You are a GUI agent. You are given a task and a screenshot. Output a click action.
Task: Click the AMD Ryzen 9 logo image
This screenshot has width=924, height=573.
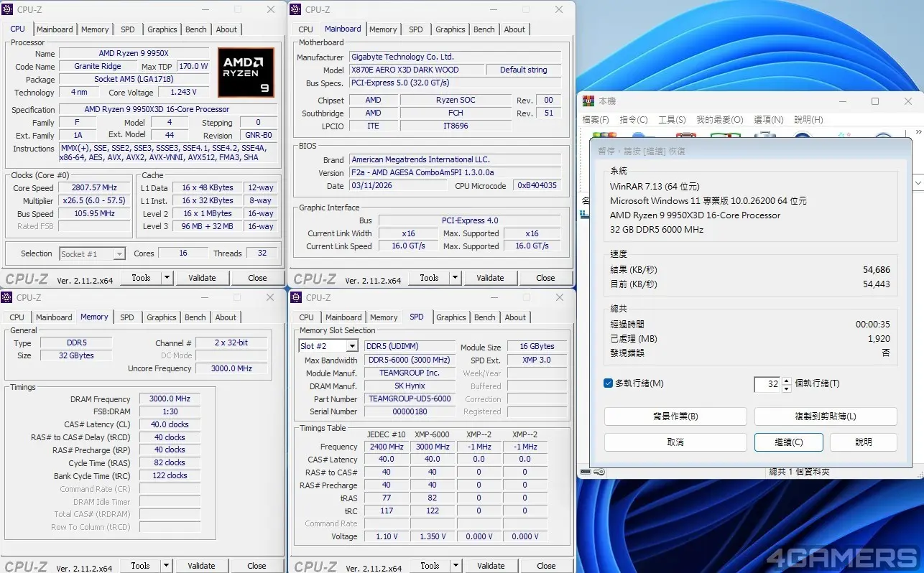point(246,73)
